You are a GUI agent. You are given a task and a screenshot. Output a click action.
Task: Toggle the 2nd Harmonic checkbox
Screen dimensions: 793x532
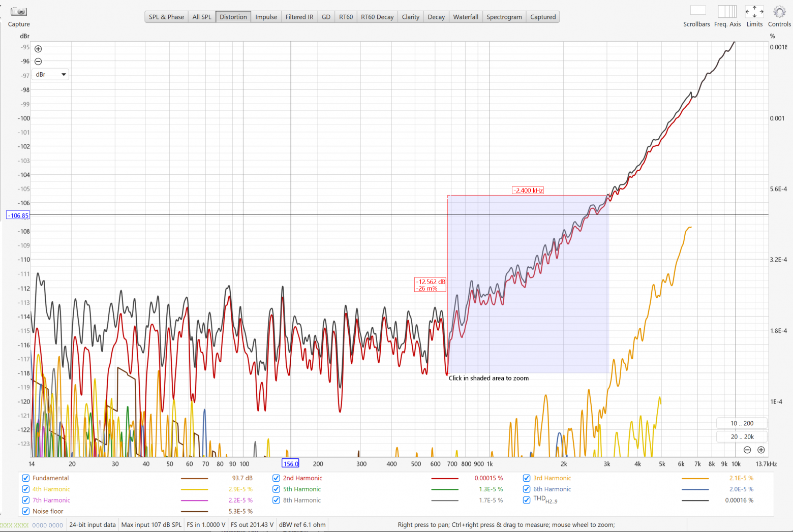coord(277,478)
